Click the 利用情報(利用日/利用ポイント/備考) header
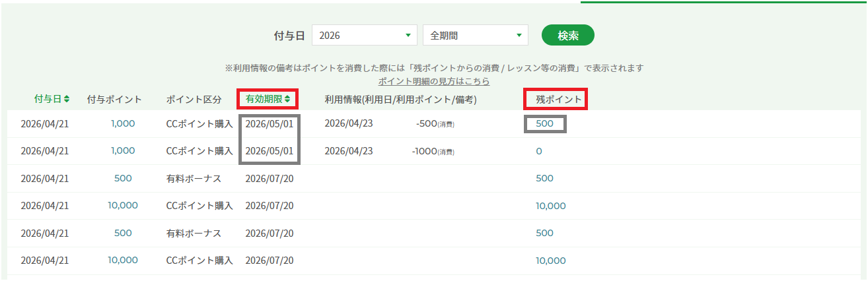The height and width of the screenshot is (281, 868). pyautogui.click(x=400, y=100)
